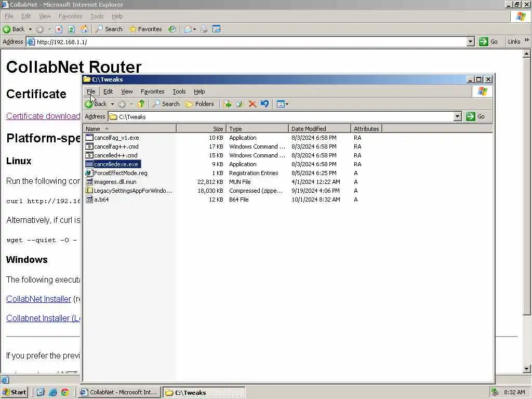Open the View menu in Tweaks window
This screenshot has width=532, height=399.
127,91
